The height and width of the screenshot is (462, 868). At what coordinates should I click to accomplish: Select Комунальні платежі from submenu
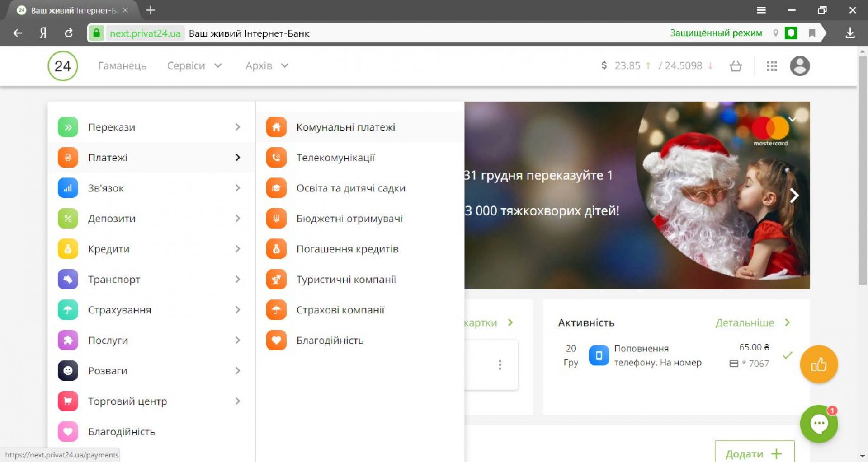pos(345,127)
